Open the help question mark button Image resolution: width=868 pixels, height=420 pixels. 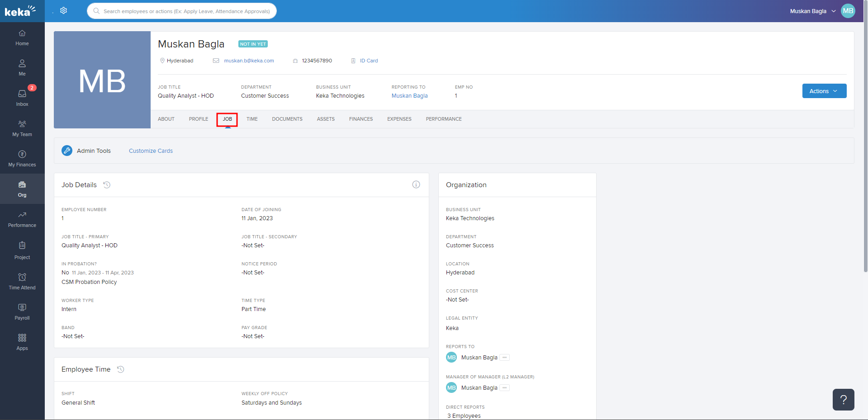843,400
